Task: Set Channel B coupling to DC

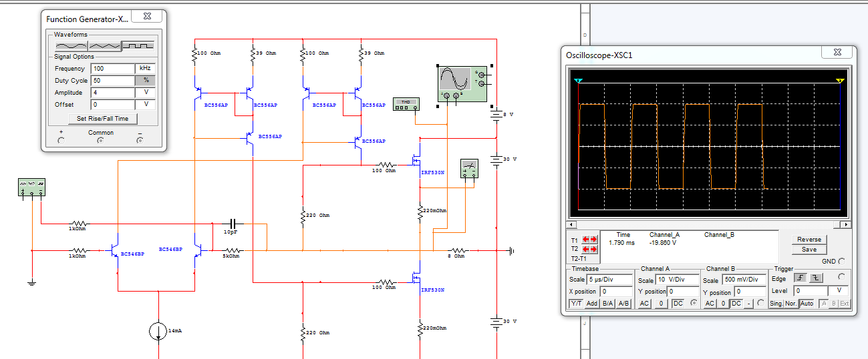Action: point(736,304)
